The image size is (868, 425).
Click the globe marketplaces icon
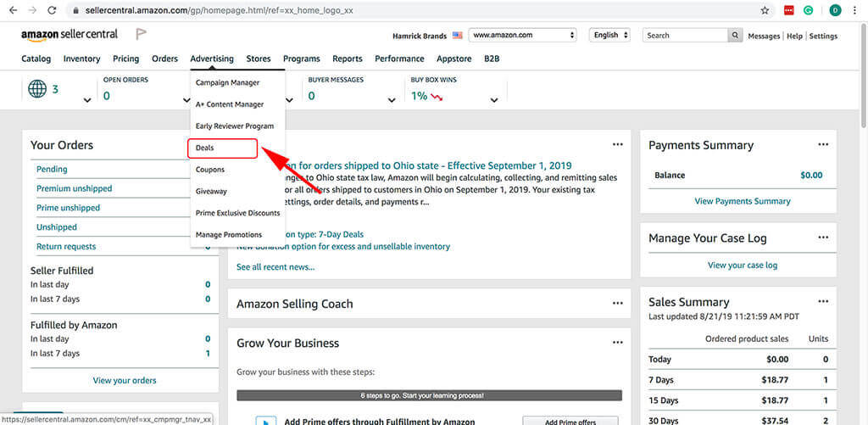pos(37,89)
